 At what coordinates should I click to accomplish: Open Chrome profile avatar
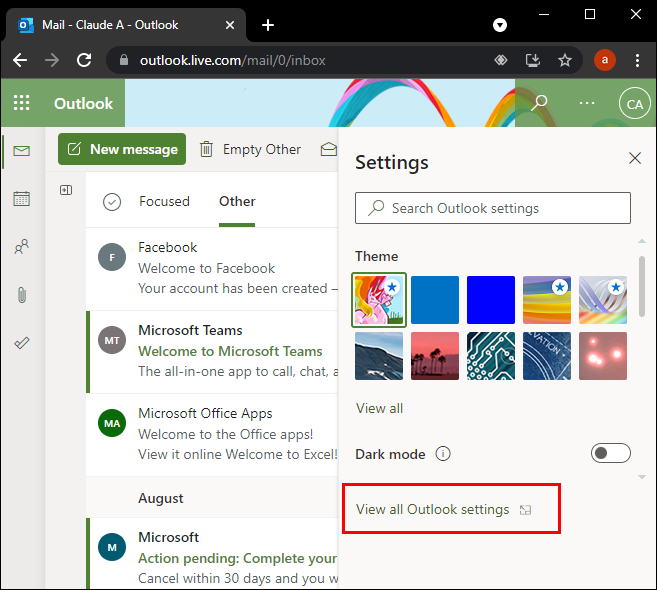tap(605, 60)
